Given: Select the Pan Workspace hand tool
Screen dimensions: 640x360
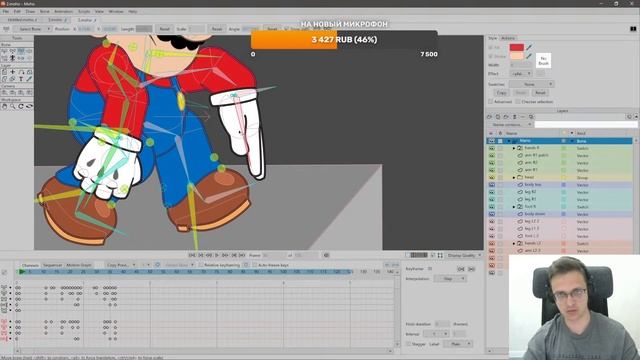Looking at the screenshot, I should pos(4,106).
